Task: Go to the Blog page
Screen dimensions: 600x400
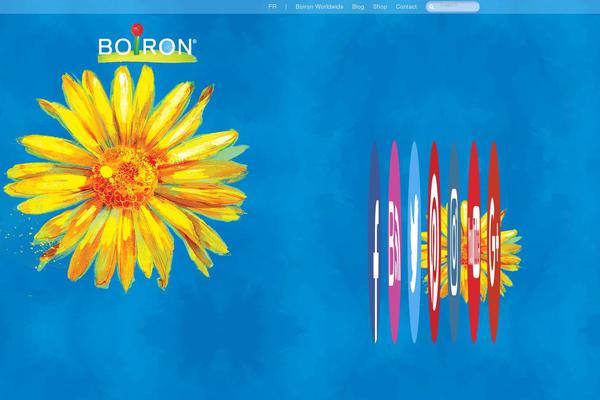Action: [x=358, y=7]
